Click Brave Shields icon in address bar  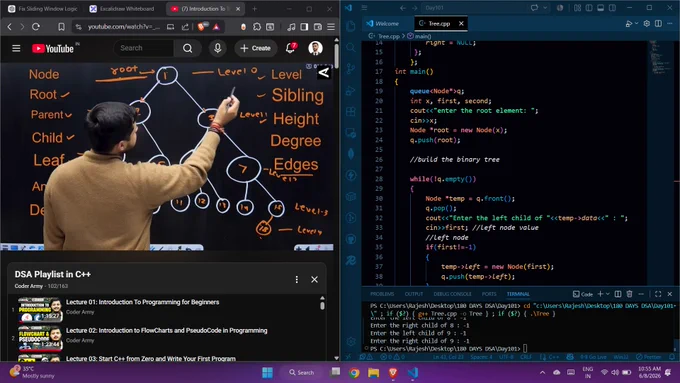202,26
